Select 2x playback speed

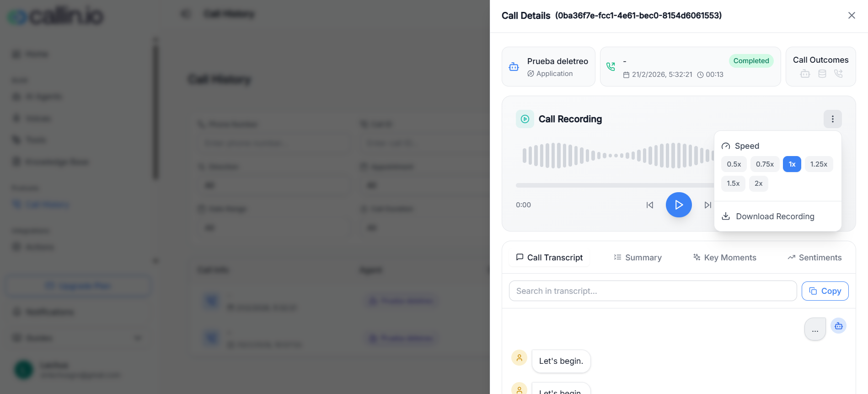click(x=758, y=184)
